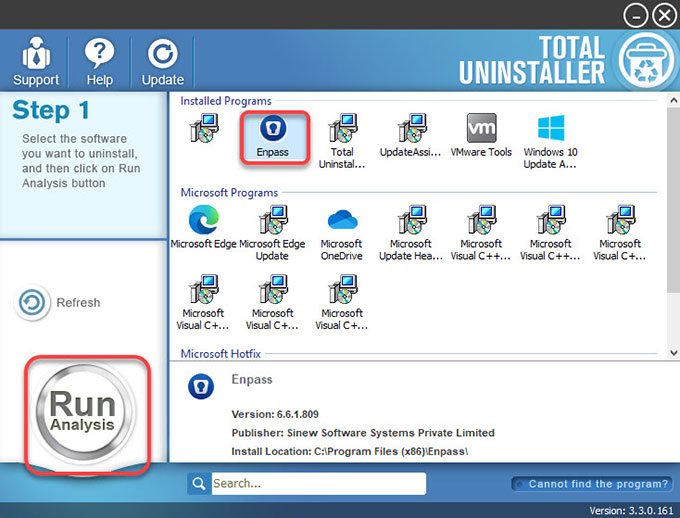Click 'Version: 6.6.1.809' detail text
Screen dimensions: 680x518
coord(275,414)
